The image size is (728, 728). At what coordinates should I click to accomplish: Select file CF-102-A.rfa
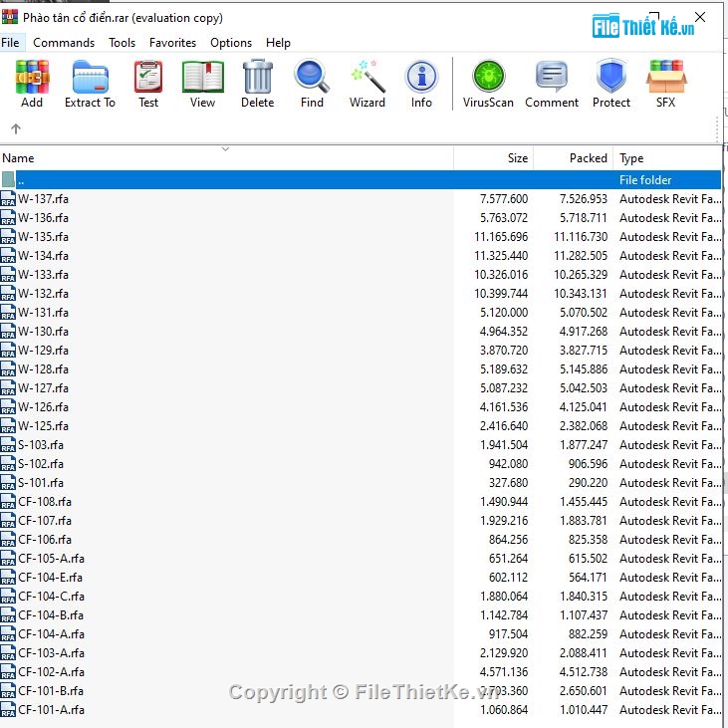pos(361,672)
